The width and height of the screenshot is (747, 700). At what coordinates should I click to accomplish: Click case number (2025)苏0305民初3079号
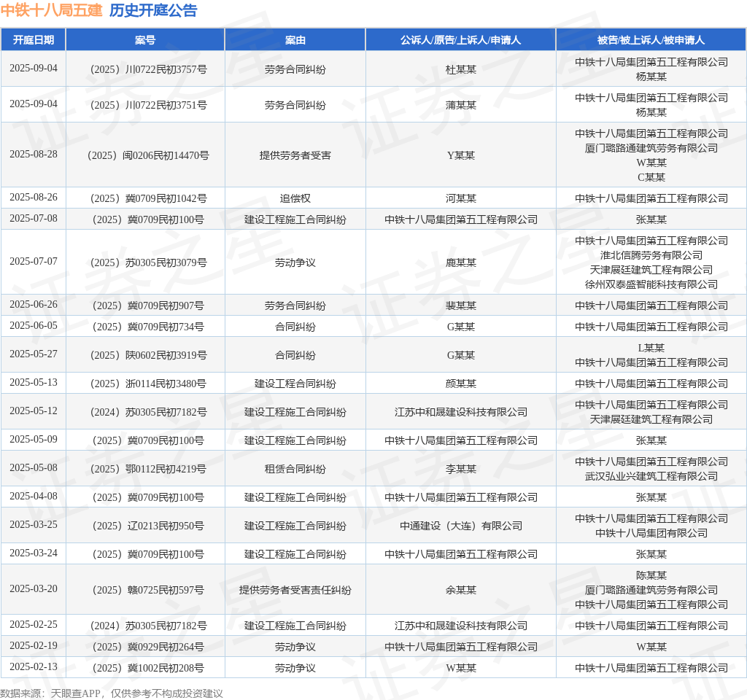tap(148, 262)
